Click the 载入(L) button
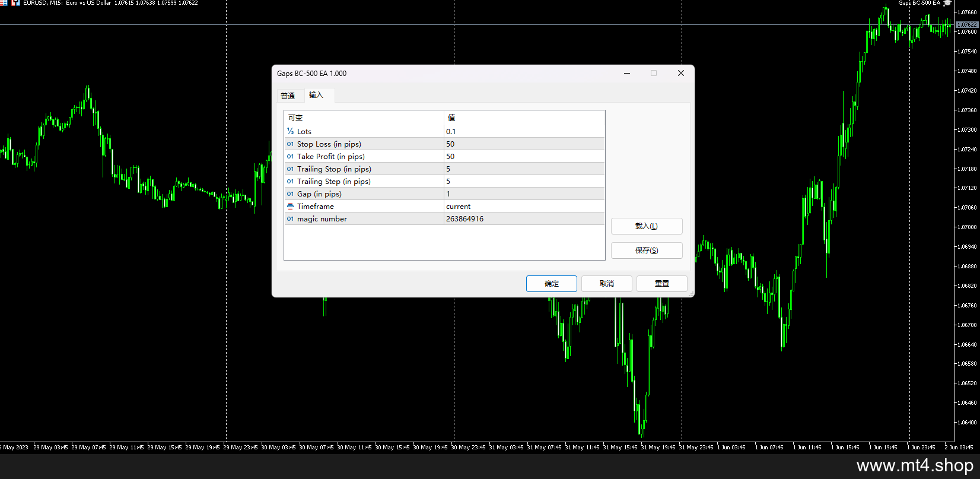 point(647,226)
